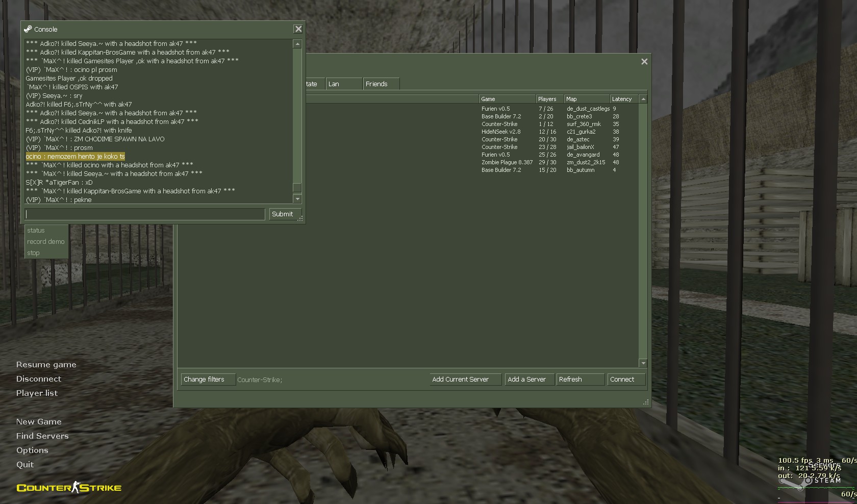Open the Lan tab
857x504 pixels.
[344, 84]
